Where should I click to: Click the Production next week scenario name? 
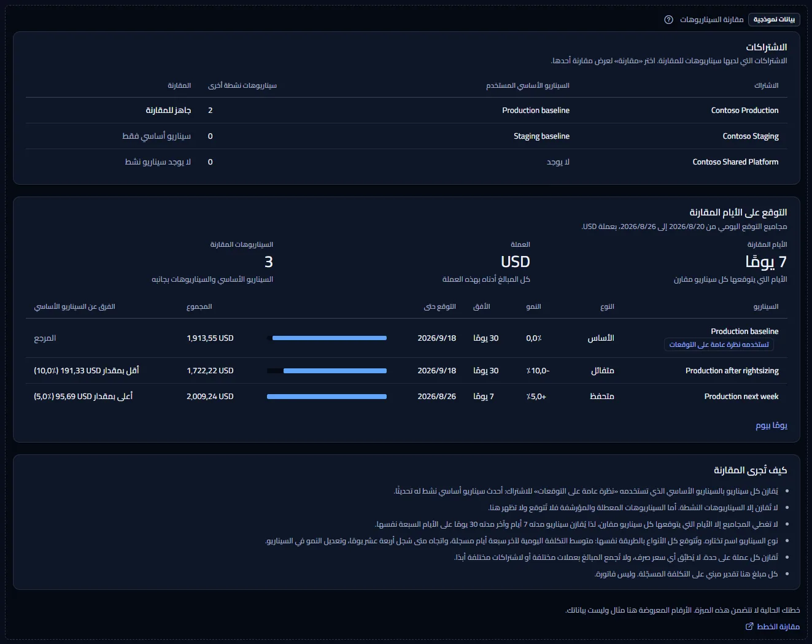pos(741,397)
